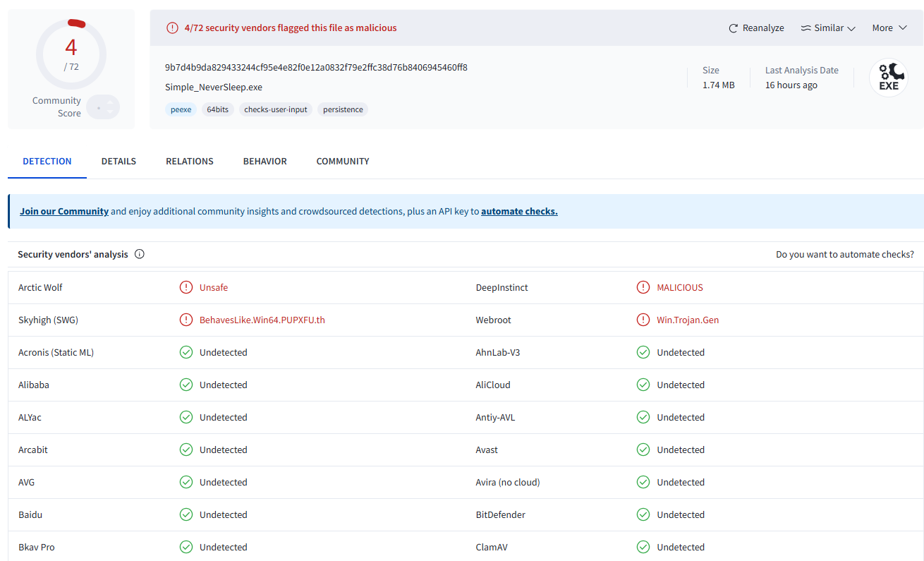Click Arcabit undetected checkmark icon
This screenshot has width=924, height=561.
(x=186, y=450)
